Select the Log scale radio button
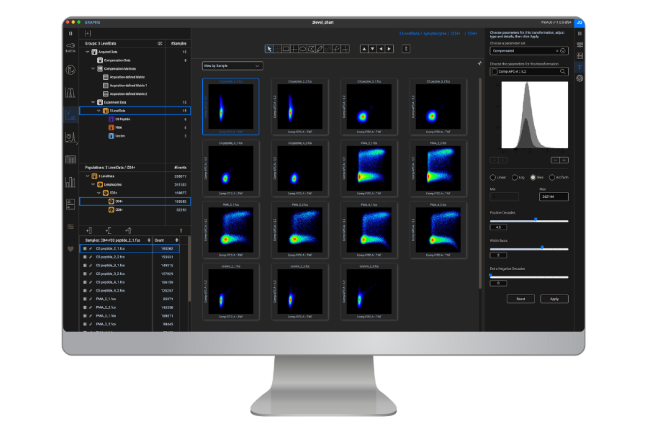Screen dimensions: 648x432 [x=514, y=176]
